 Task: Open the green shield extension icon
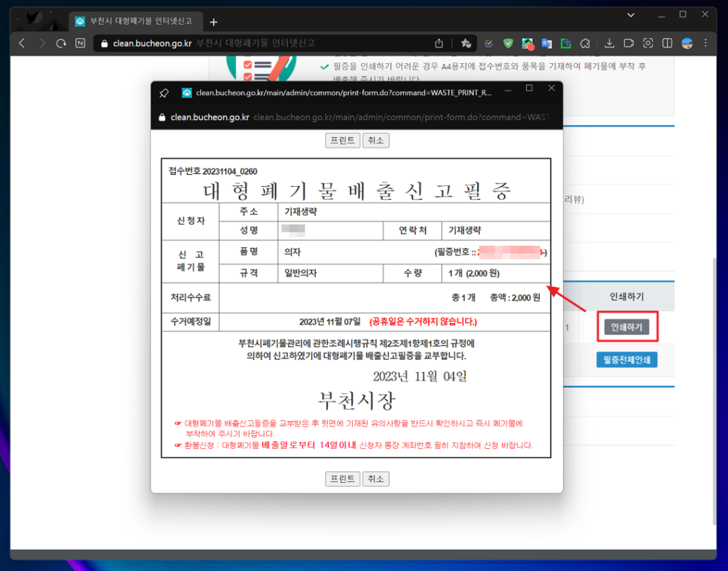click(508, 43)
